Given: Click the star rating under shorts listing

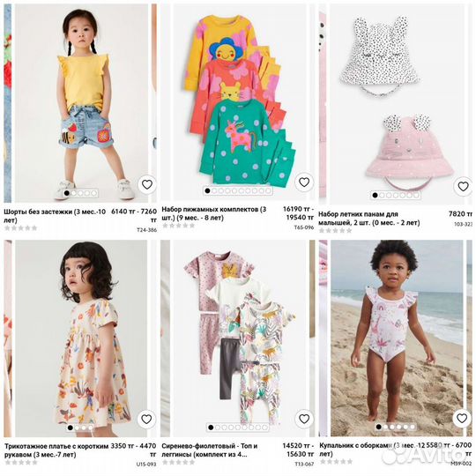Looking at the screenshot, I should tap(20, 228).
